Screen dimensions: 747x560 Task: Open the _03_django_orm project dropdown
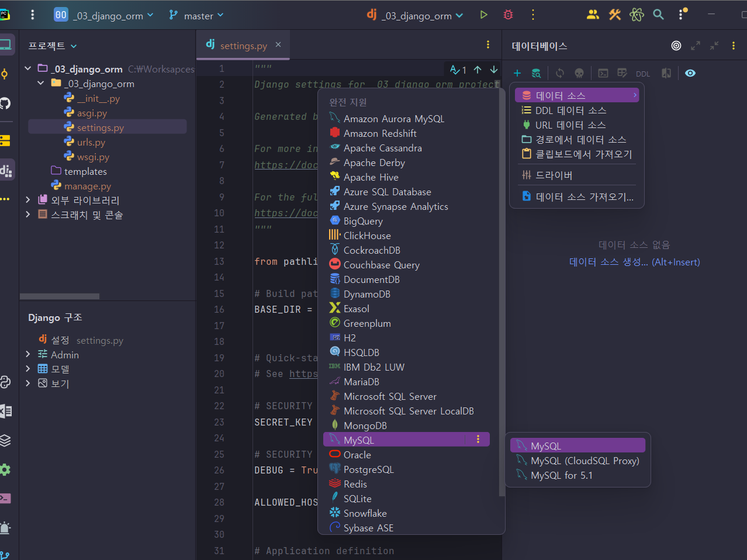[x=103, y=15]
